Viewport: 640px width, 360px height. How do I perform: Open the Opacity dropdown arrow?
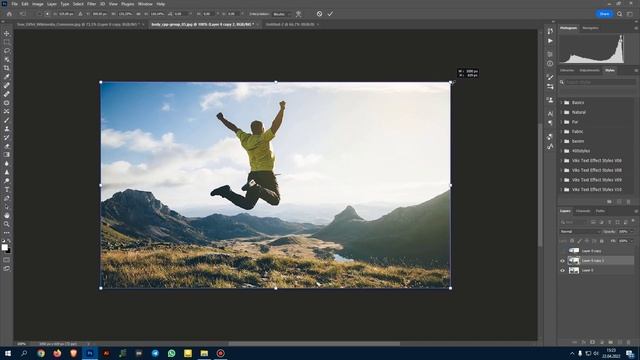(x=632, y=231)
